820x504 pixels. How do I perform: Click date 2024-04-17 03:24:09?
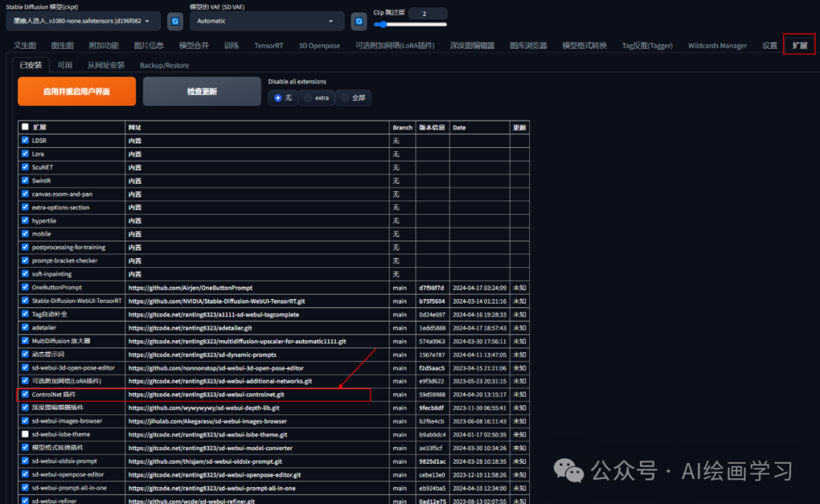480,288
